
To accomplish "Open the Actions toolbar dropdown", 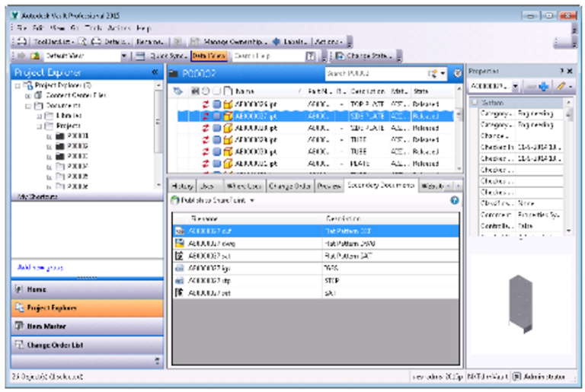I will [x=328, y=41].
